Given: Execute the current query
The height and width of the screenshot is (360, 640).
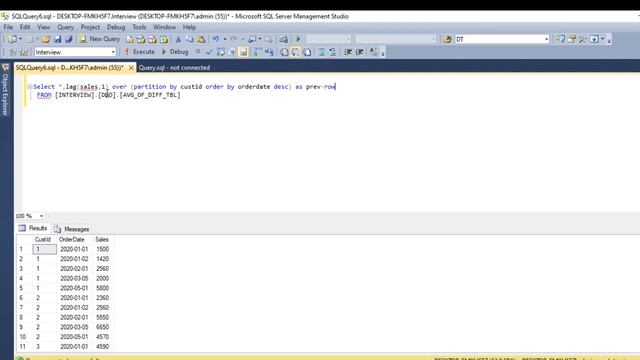Looking at the screenshot, I should 140,52.
